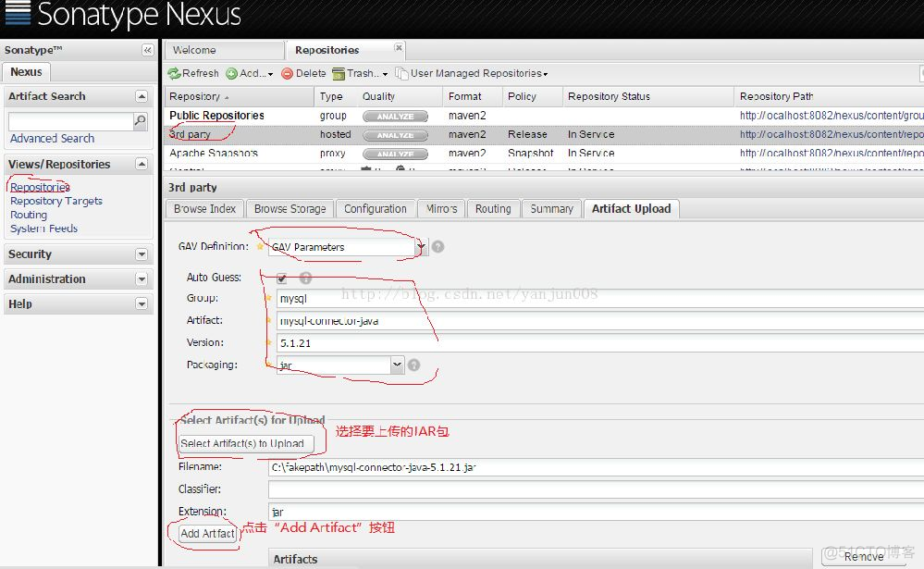Click the help icon next to Packaging
The image size is (924, 569).
coord(413,365)
